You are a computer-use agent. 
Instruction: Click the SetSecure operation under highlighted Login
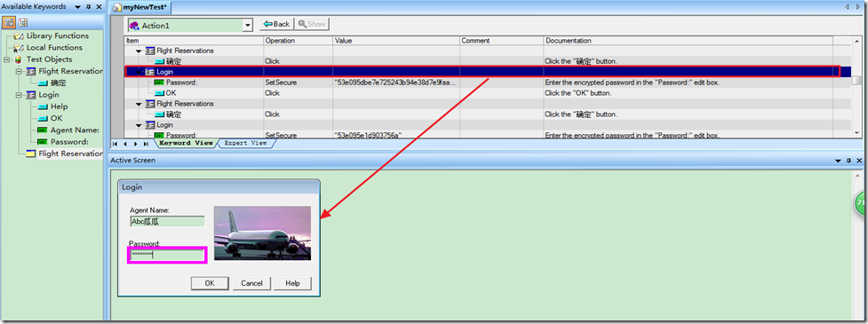pyautogui.click(x=282, y=83)
